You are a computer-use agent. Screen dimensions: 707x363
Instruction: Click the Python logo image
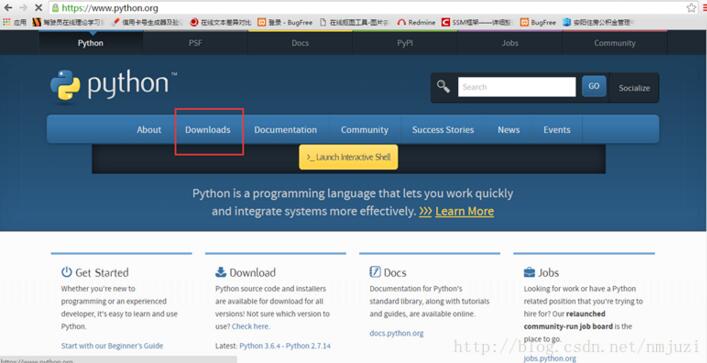point(114,86)
